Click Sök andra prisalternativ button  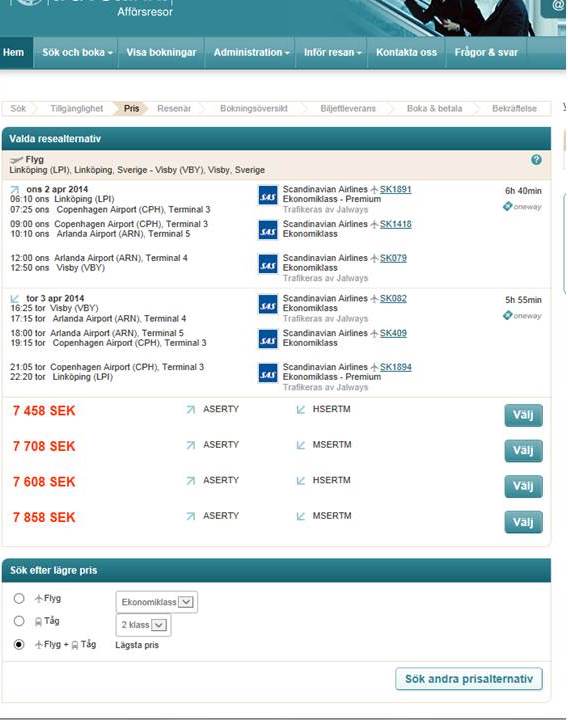pyautogui.click(x=469, y=679)
